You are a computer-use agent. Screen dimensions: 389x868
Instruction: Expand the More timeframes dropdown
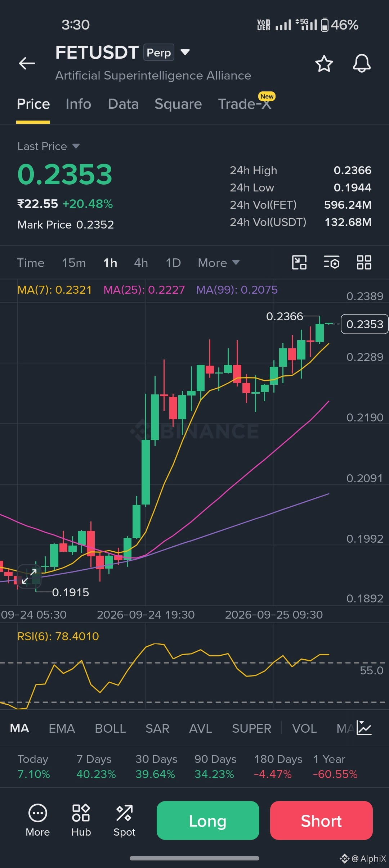219,263
